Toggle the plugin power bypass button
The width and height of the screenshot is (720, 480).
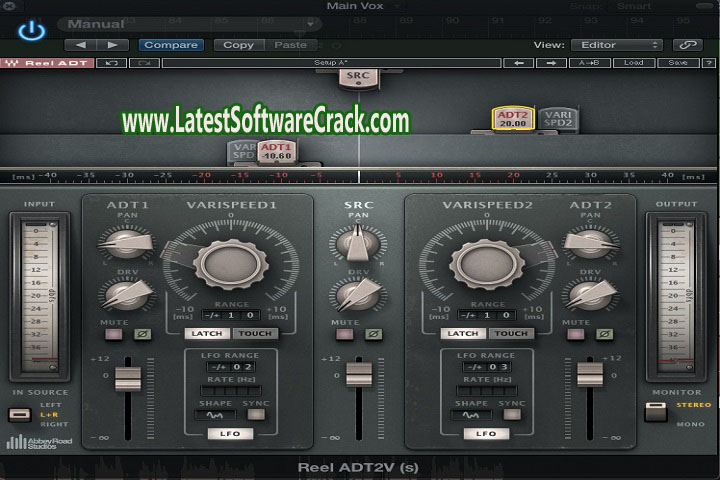click(x=32, y=30)
